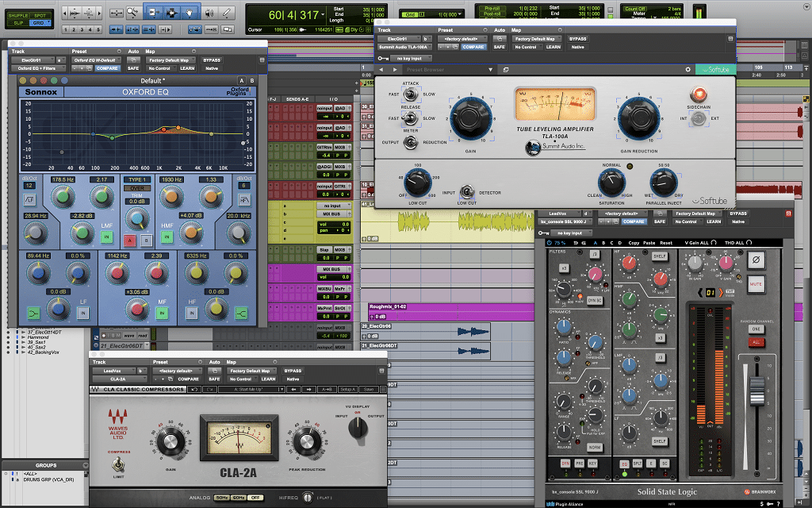Select the Pencil tool
812x508 pixels.
coord(227,12)
